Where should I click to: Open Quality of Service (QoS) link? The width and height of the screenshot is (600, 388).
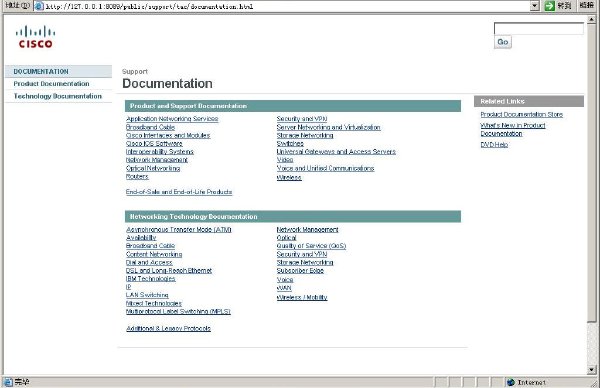pos(311,246)
